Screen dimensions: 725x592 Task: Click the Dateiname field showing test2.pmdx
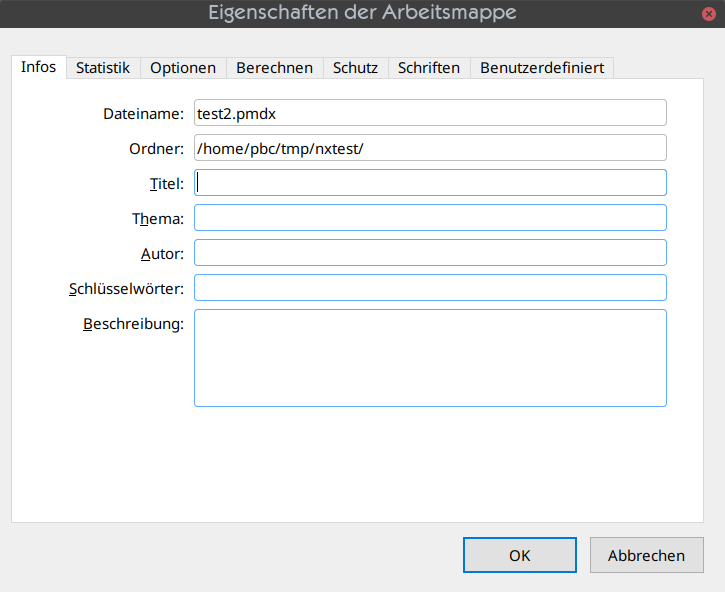[430, 113]
